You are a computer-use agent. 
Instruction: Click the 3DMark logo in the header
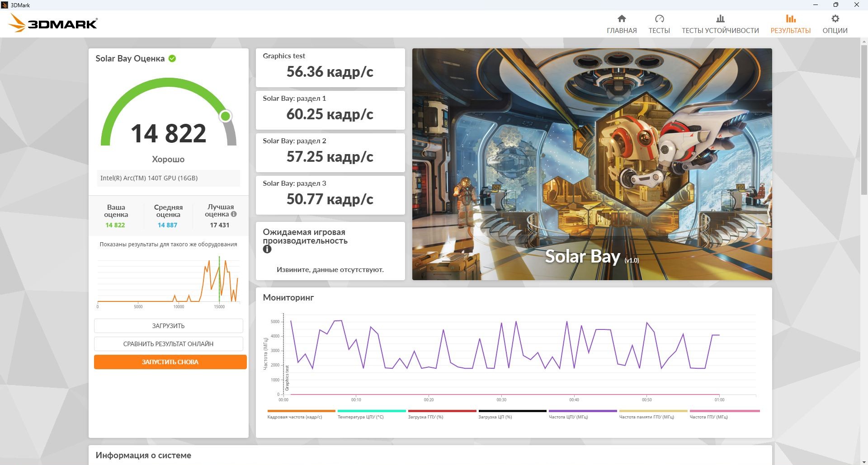click(53, 23)
